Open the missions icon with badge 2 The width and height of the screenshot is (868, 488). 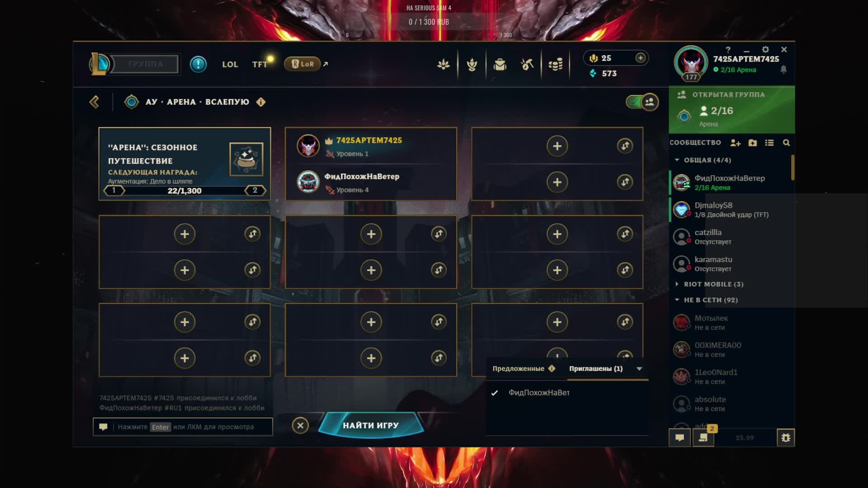tap(703, 437)
